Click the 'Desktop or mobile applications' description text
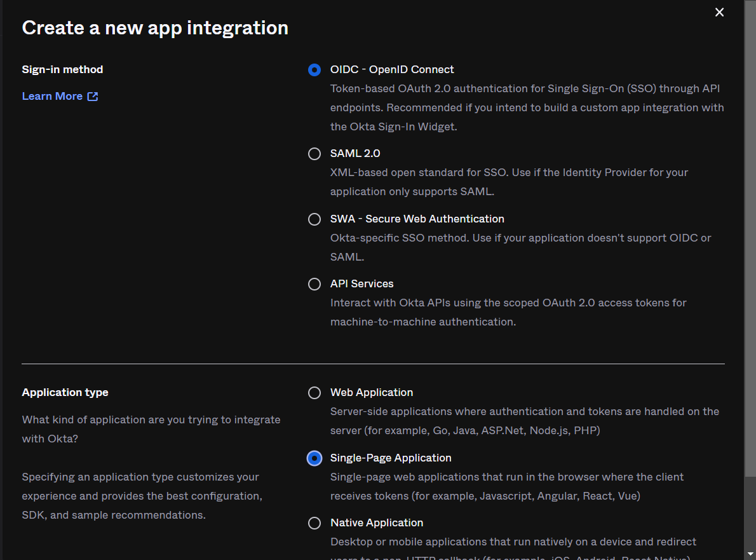Image resolution: width=756 pixels, height=560 pixels. 513,547
